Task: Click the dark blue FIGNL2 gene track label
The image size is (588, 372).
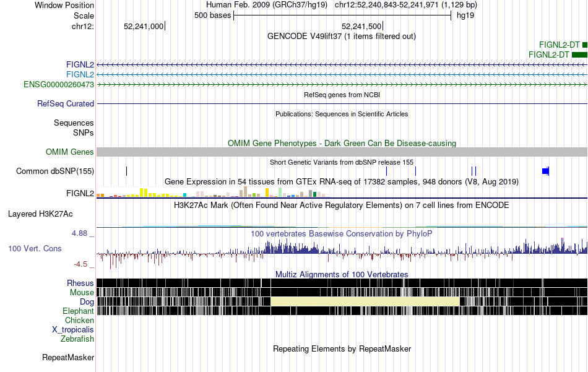Action: (x=80, y=64)
